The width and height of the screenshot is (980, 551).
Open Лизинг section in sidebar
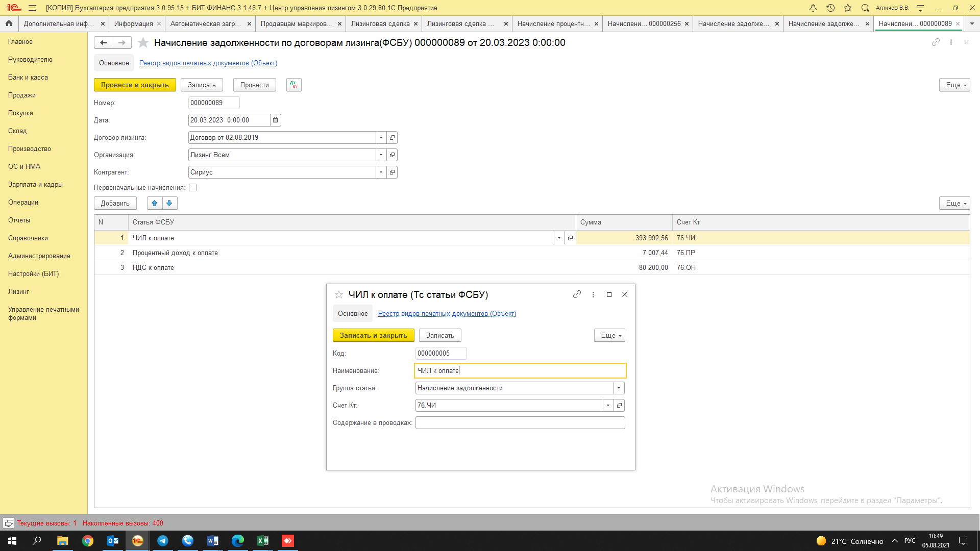(x=19, y=292)
